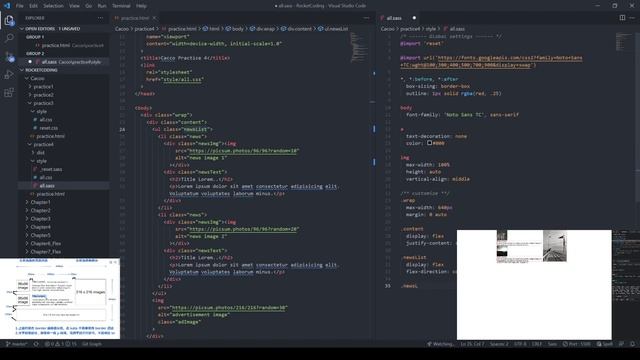Select all.sass in Open Editors Group 2
The image size is (640, 360).
[x=65, y=62]
